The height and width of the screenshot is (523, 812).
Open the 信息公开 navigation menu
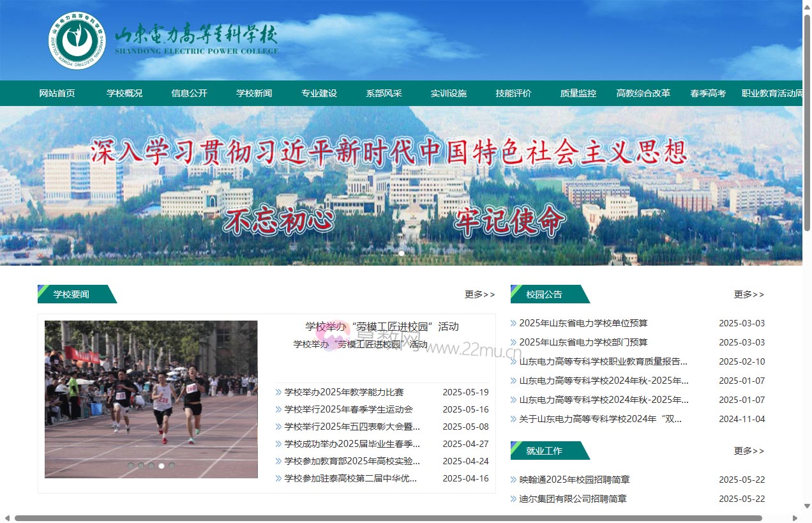[189, 93]
